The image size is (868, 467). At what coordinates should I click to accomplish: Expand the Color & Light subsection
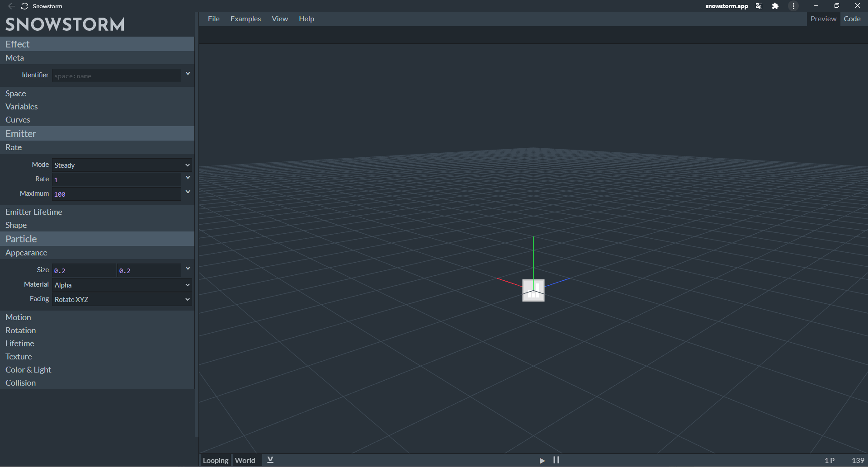click(97, 370)
